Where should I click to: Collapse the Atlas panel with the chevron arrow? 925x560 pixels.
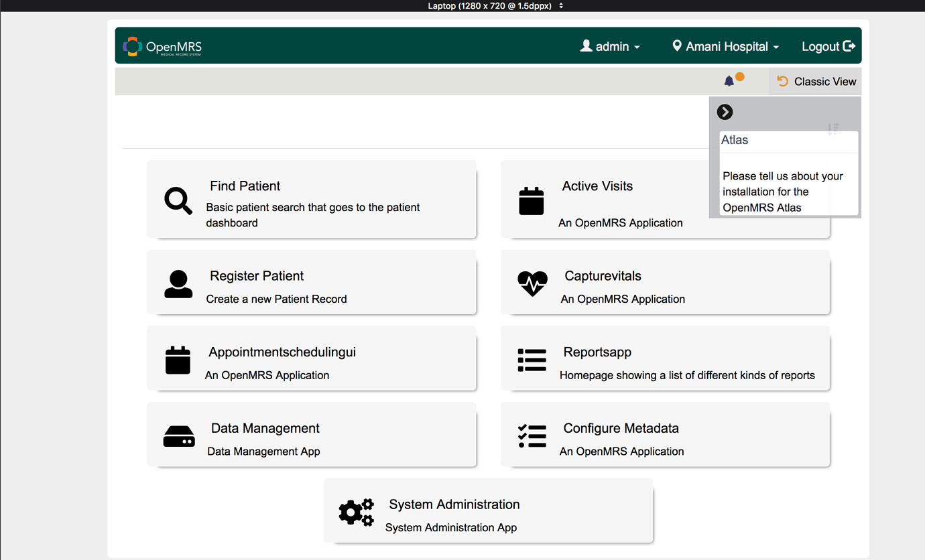tap(725, 112)
